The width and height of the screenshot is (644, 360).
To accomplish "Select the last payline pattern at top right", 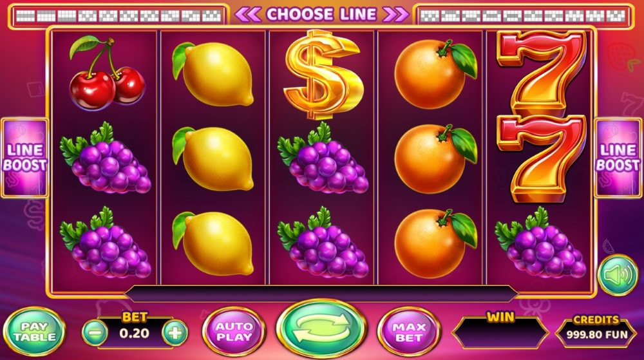I will (x=615, y=16).
